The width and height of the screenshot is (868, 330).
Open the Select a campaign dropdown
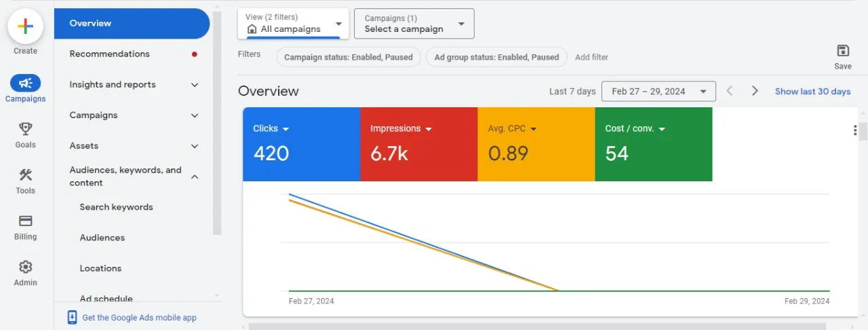414,24
